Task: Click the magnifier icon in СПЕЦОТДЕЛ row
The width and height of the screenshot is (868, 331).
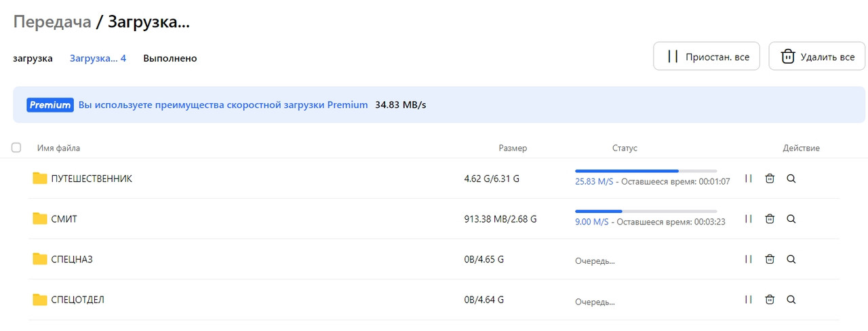Action: coord(791,299)
